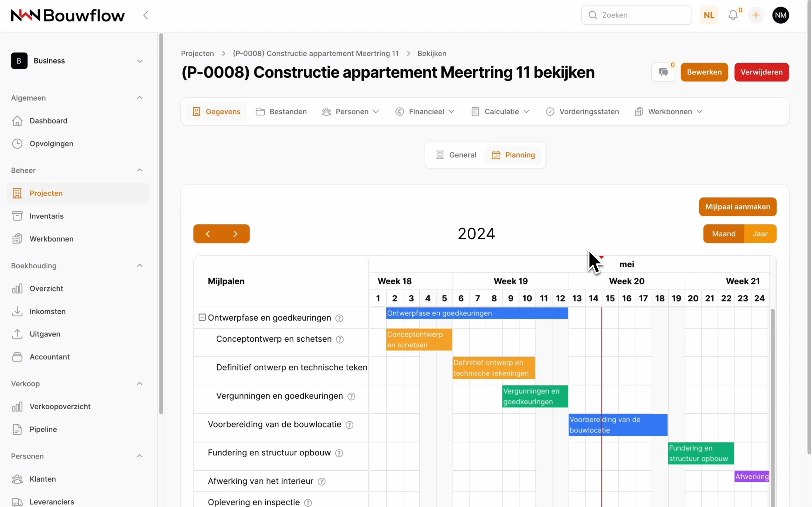
Task: Show help for Conceptontwerp en schetsen
Action: pos(340,339)
